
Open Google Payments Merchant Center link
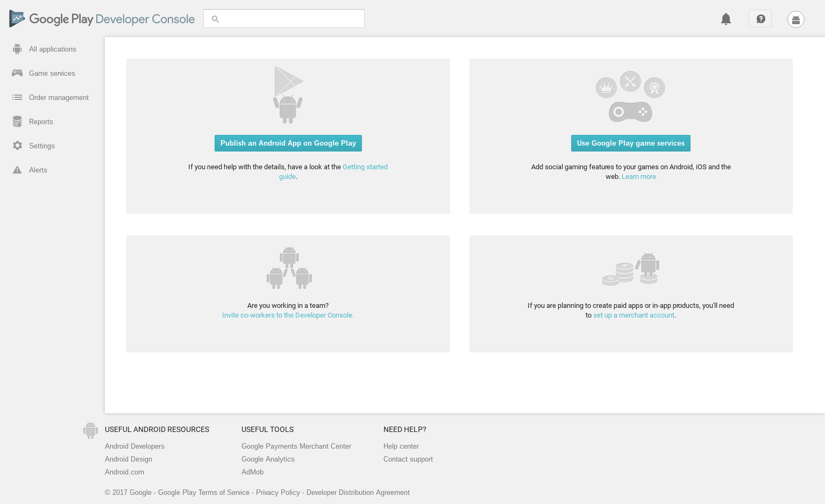point(296,447)
